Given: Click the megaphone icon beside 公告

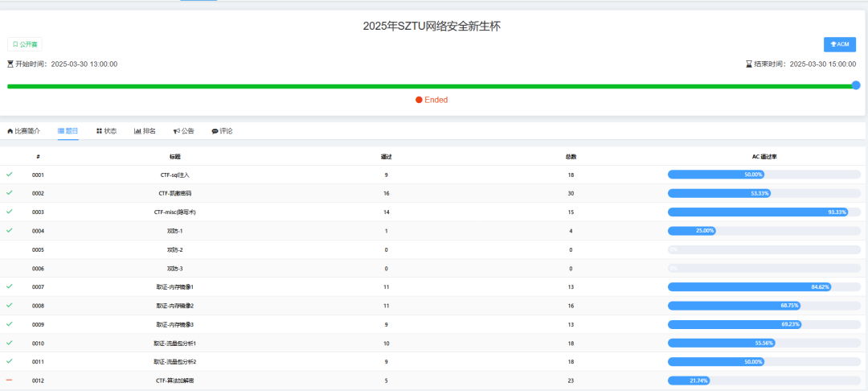Looking at the screenshot, I should pyautogui.click(x=176, y=130).
